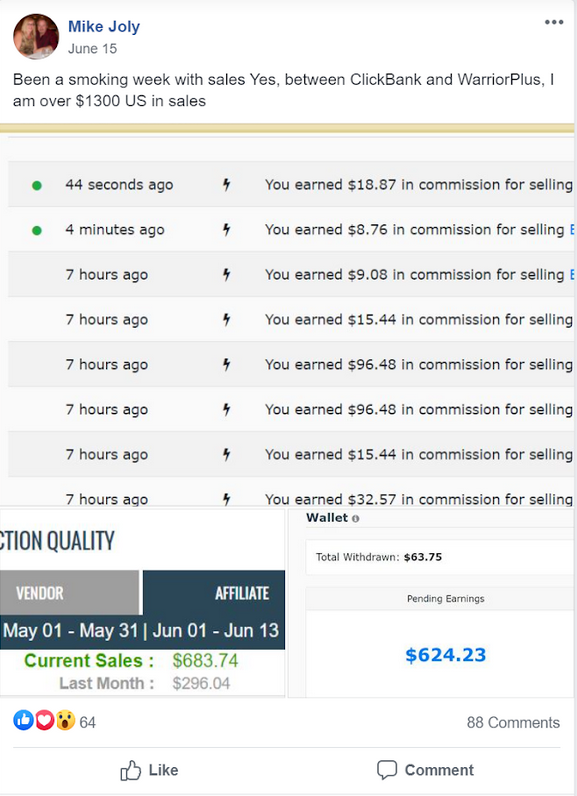
Task: Open the 88 Comments link
Action: click(x=513, y=722)
